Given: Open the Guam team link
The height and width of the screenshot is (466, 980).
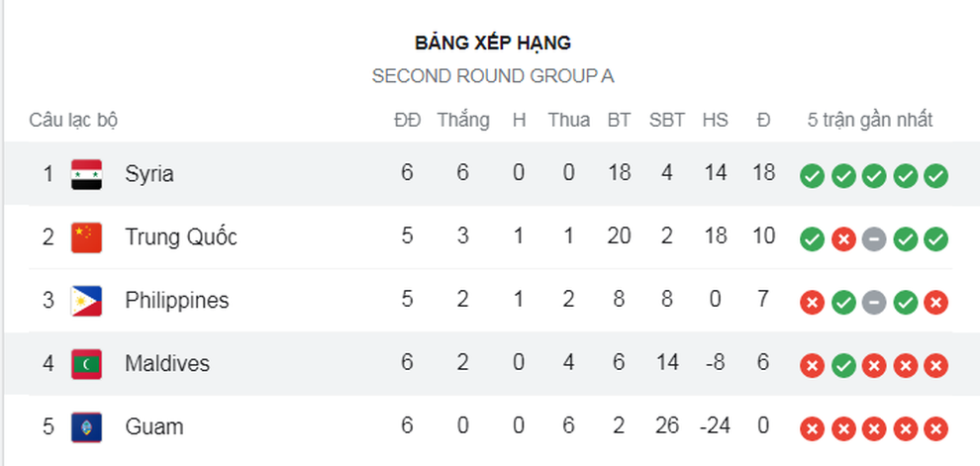Looking at the screenshot, I should click(x=153, y=427).
